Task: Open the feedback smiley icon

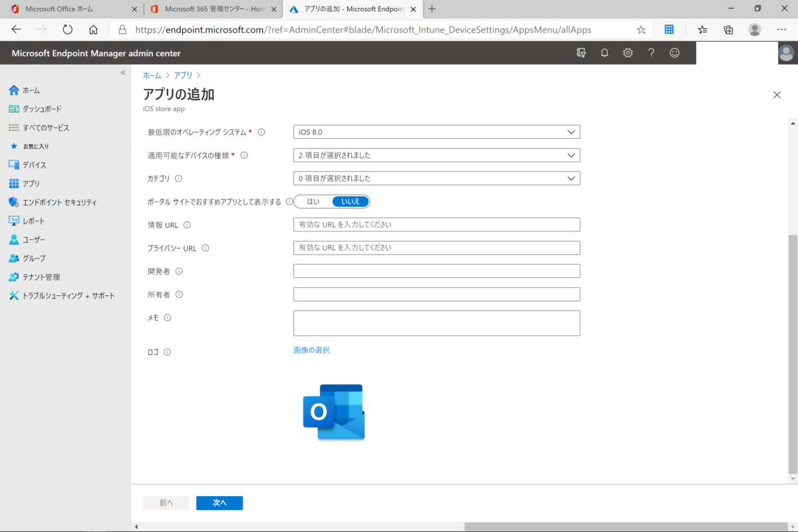Action: (x=674, y=53)
